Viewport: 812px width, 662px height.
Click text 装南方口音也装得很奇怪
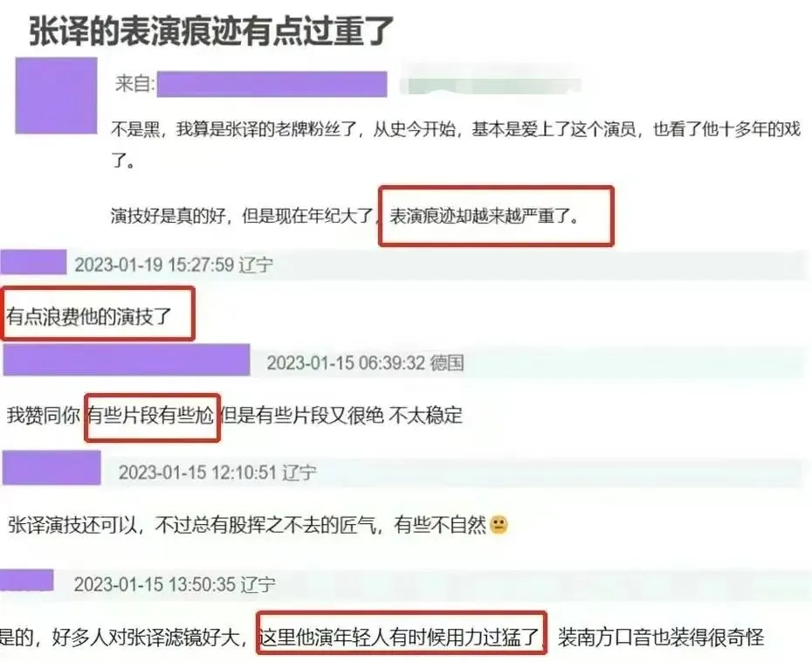661,638
